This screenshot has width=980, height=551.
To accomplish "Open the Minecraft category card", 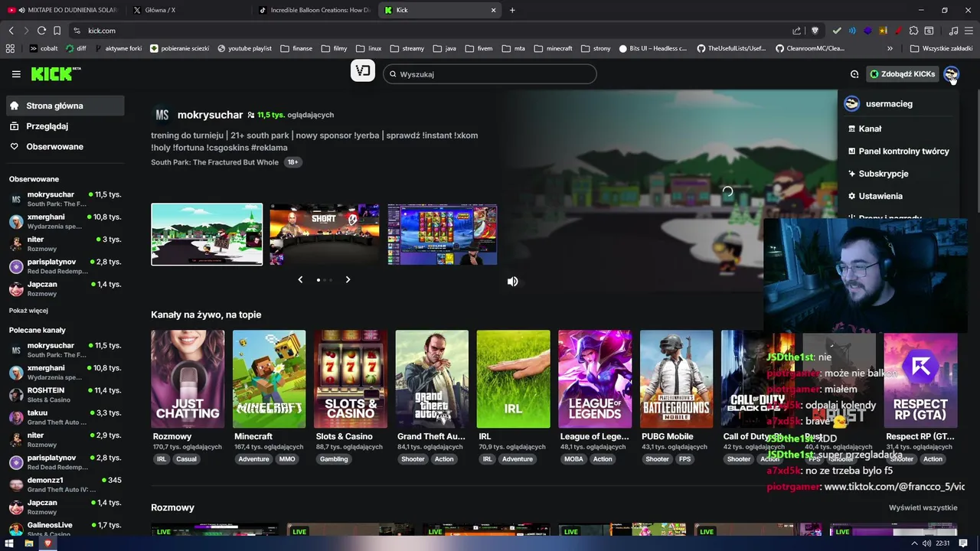I will pos(269,379).
